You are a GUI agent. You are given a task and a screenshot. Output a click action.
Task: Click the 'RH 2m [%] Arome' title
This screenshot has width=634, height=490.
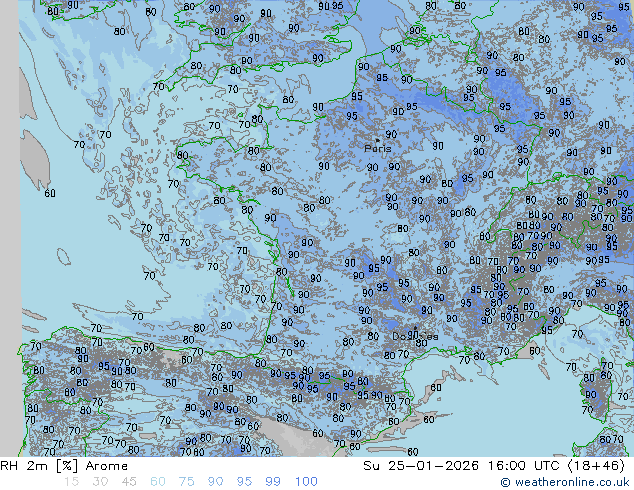click(x=64, y=466)
